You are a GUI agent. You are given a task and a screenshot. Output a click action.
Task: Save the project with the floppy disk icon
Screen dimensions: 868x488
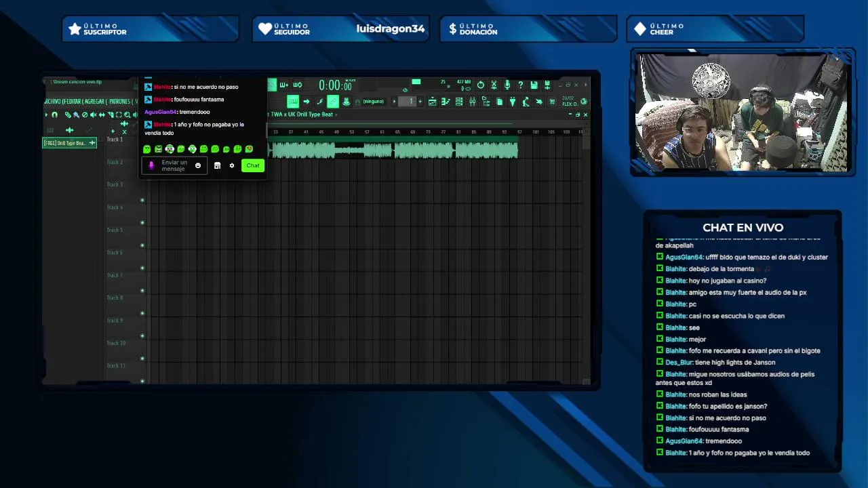tap(534, 85)
